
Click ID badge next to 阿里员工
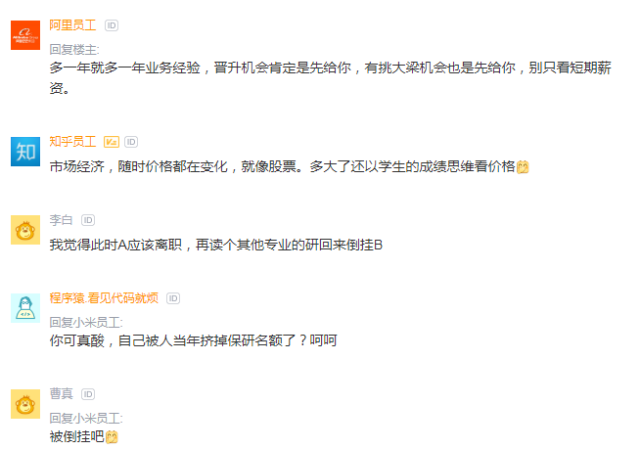click(111, 26)
